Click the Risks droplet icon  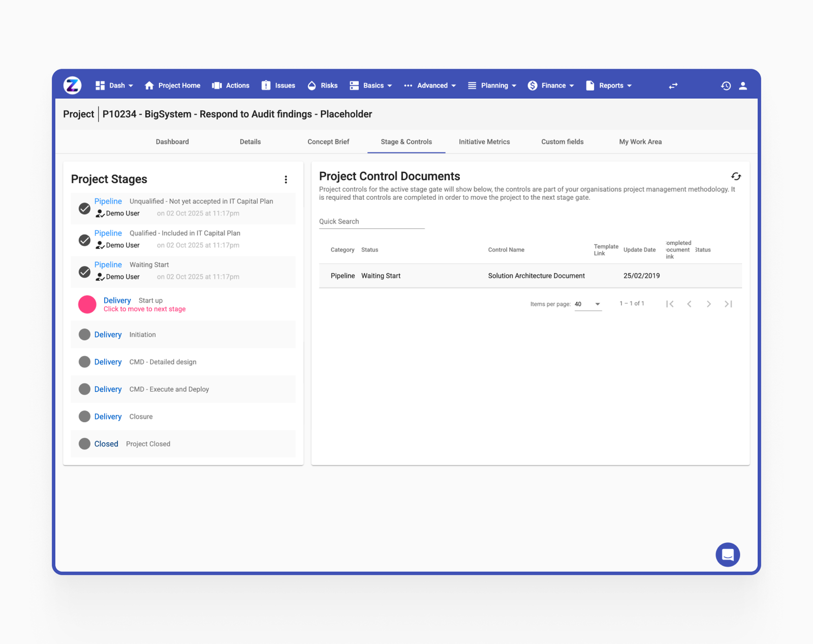[311, 85]
